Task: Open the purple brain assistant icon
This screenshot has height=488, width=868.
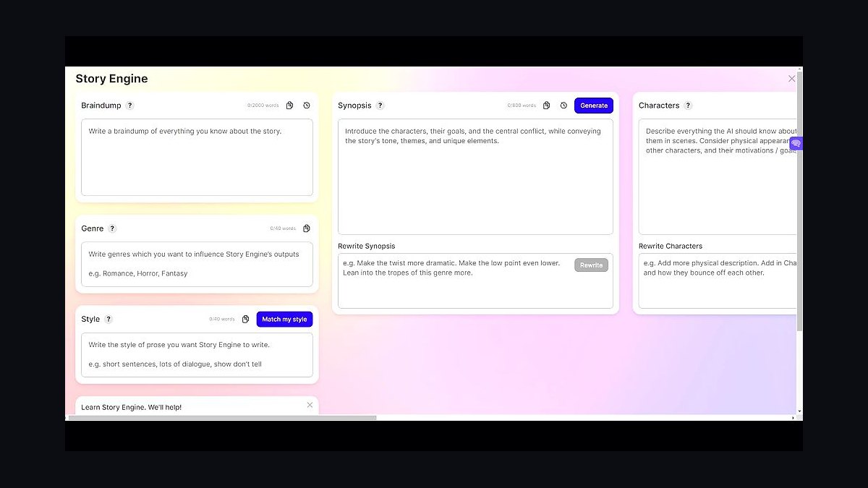Action: pos(796,143)
